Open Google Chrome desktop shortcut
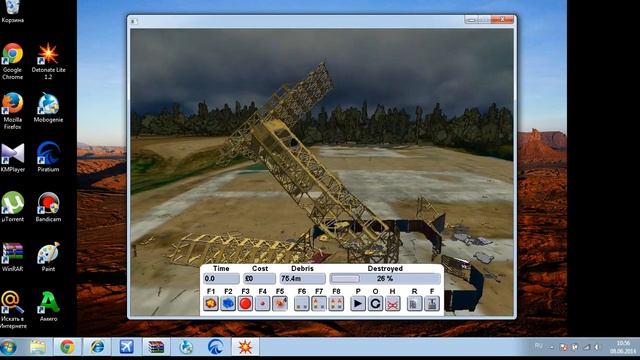The width and height of the screenshot is (640, 360). [12, 61]
